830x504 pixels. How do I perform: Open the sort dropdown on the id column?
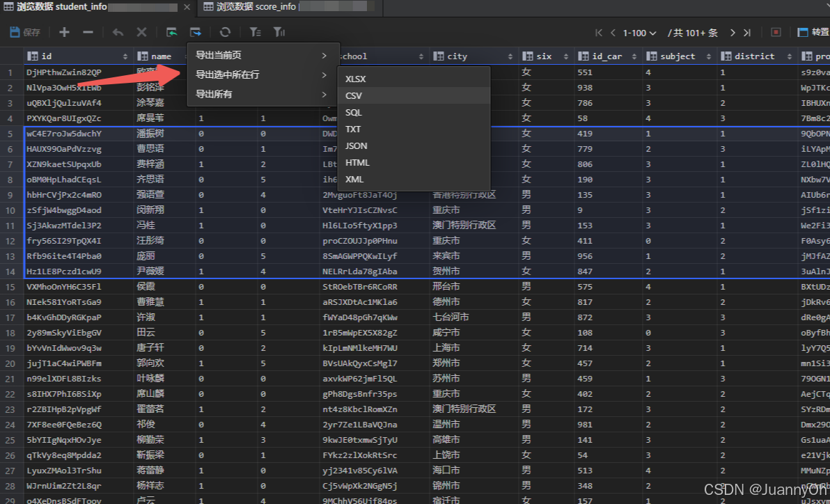pos(127,56)
